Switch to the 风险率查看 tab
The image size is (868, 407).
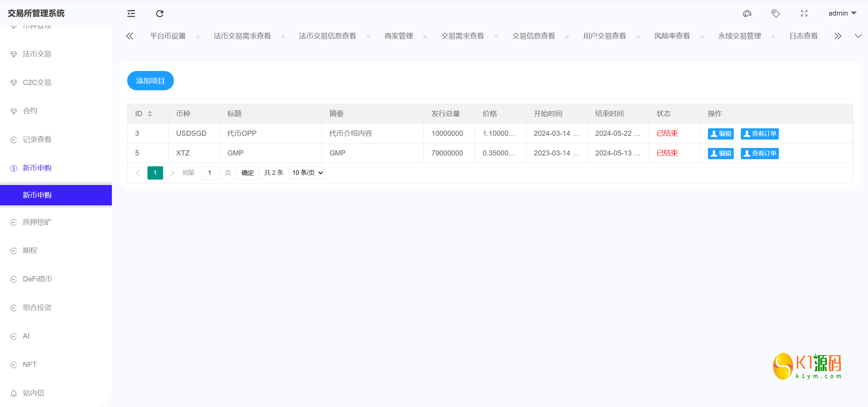click(x=672, y=36)
